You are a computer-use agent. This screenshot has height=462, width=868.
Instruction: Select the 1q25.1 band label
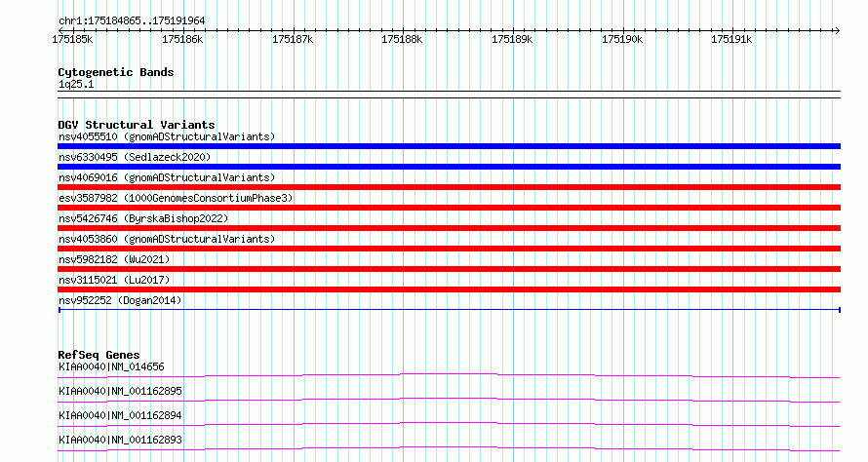click(x=76, y=84)
